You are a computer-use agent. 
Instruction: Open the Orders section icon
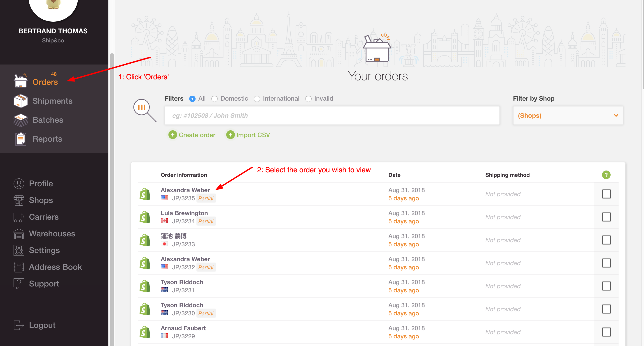[x=21, y=80]
